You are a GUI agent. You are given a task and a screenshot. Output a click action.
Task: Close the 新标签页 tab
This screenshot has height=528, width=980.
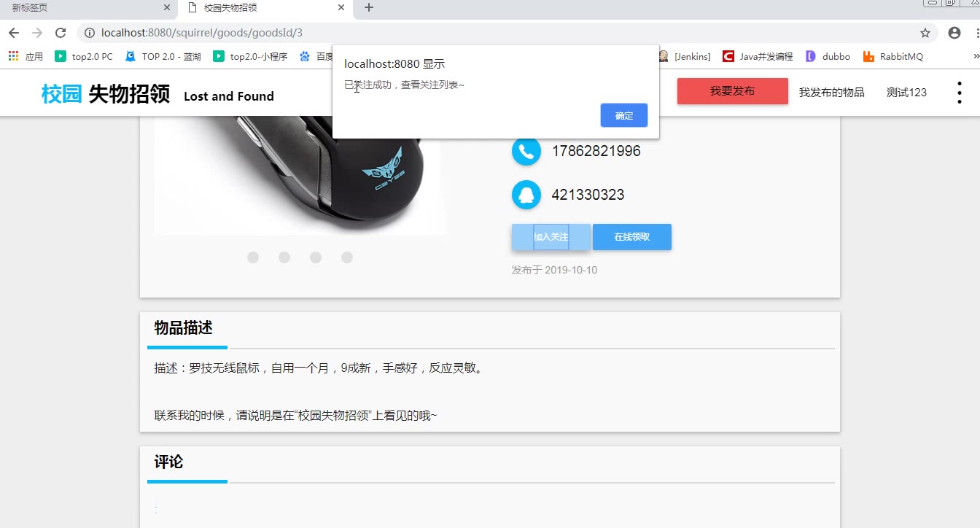(x=167, y=8)
